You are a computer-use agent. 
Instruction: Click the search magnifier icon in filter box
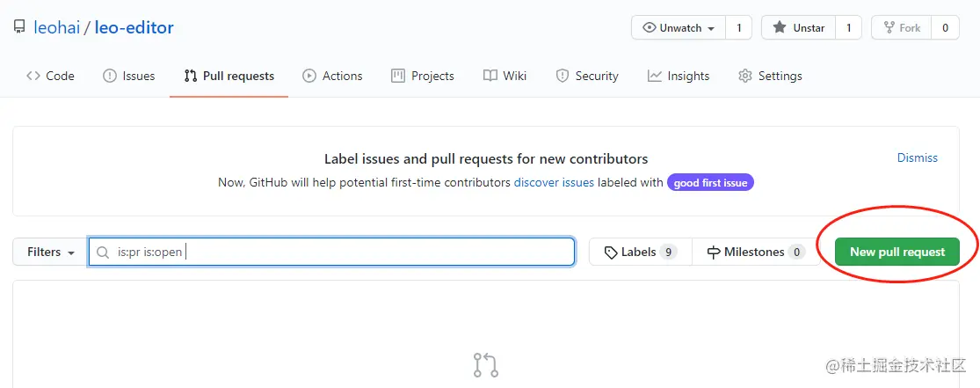pos(103,253)
